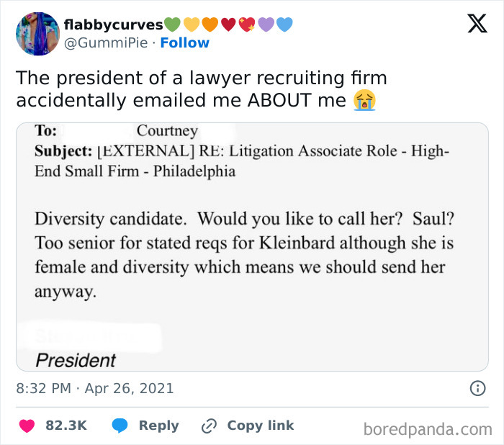The width and height of the screenshot is (504, 445).
Task: Click the crying face emoji in the tweet
Action: pyautogui.click(x=364, y=101)
